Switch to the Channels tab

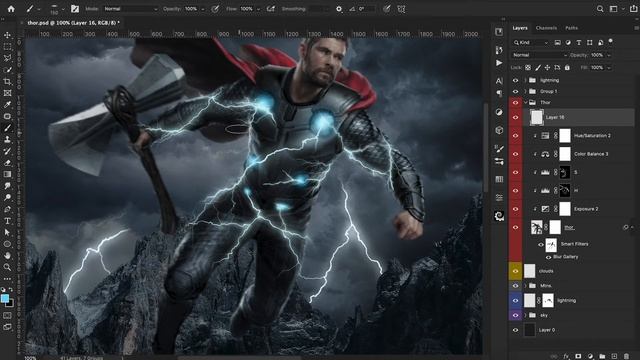point(546,28)
